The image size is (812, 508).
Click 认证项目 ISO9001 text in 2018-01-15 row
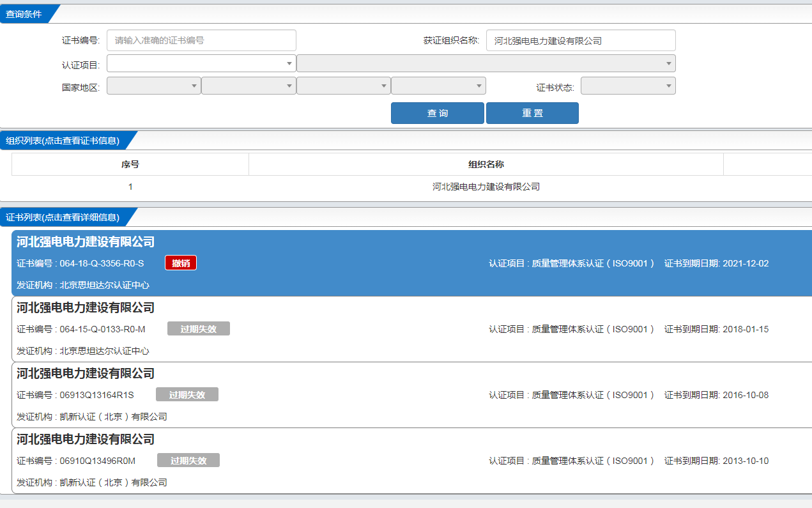pos(572,329)
